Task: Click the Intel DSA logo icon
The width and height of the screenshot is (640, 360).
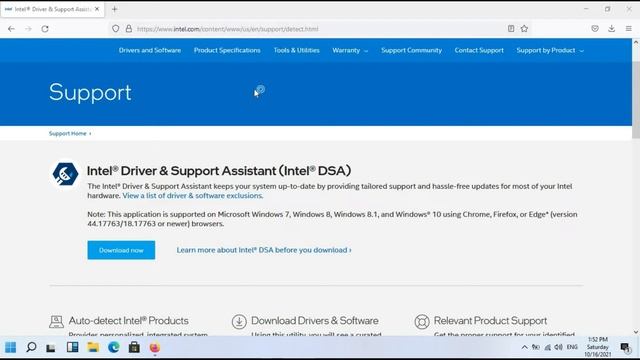Action: coord(65,174)
